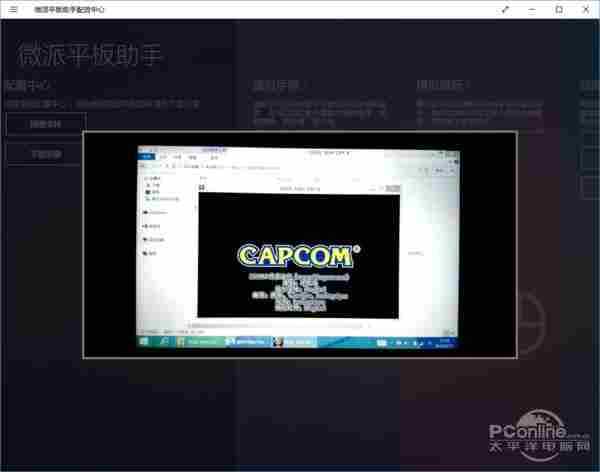This screenshot has width=600, height=472.
Task: Minimize the 微派平板助手配置中心 window
Action: (x=532, y=9)
